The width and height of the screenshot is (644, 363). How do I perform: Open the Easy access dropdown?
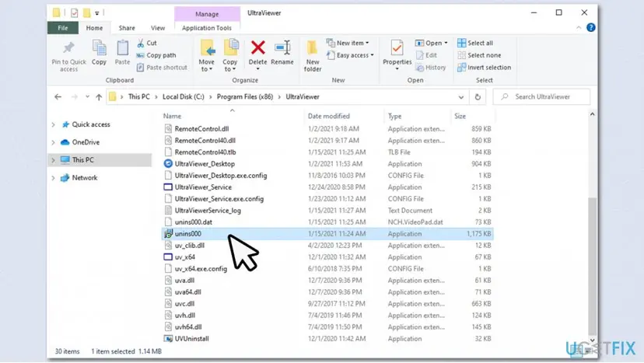[350, 55]
